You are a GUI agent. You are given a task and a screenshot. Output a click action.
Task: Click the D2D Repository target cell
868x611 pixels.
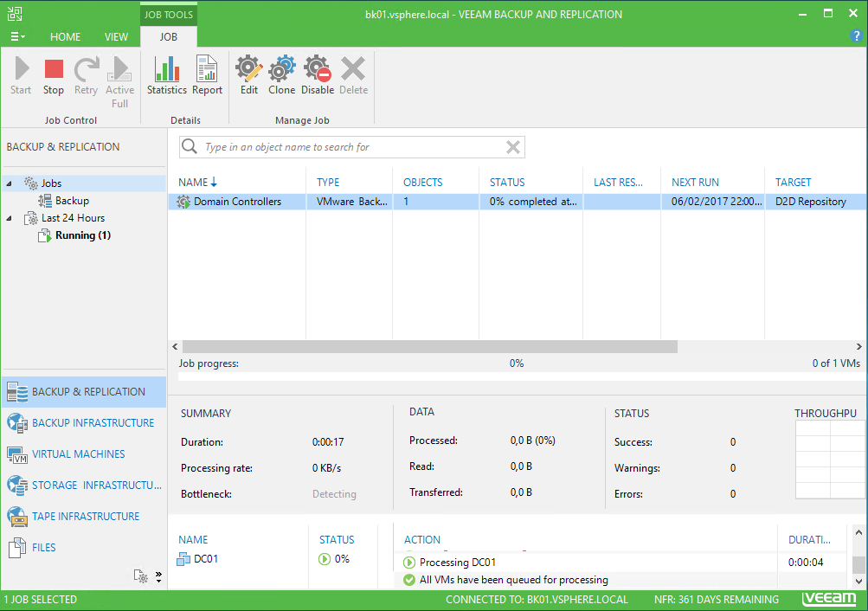point(810,202)
